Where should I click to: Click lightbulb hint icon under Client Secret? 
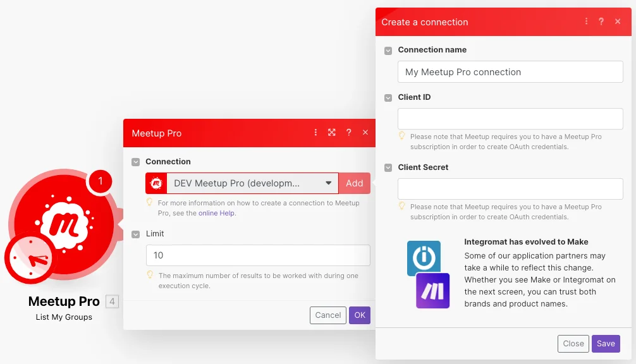[x=401, y=206]
